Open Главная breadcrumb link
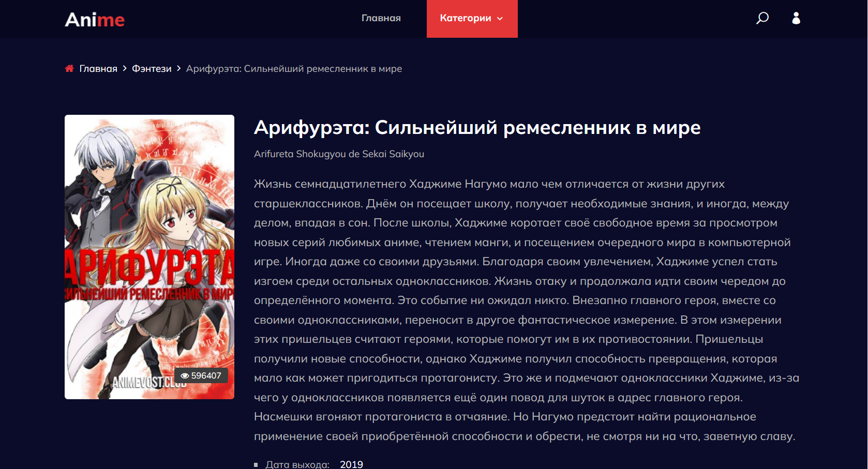Viewport: 868px width, 469px height. click(98, 69)
